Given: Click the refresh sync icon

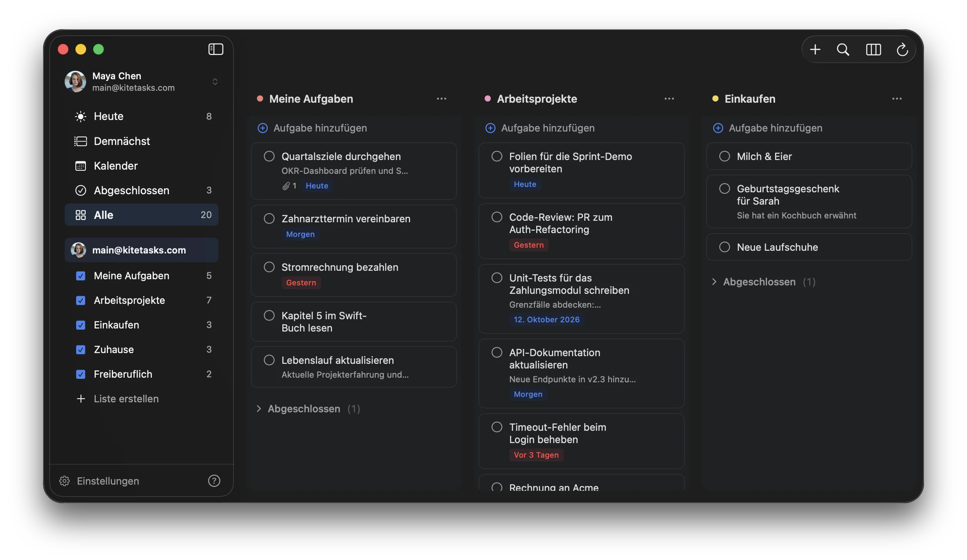Looking at the screenshot, I should 902,49.
